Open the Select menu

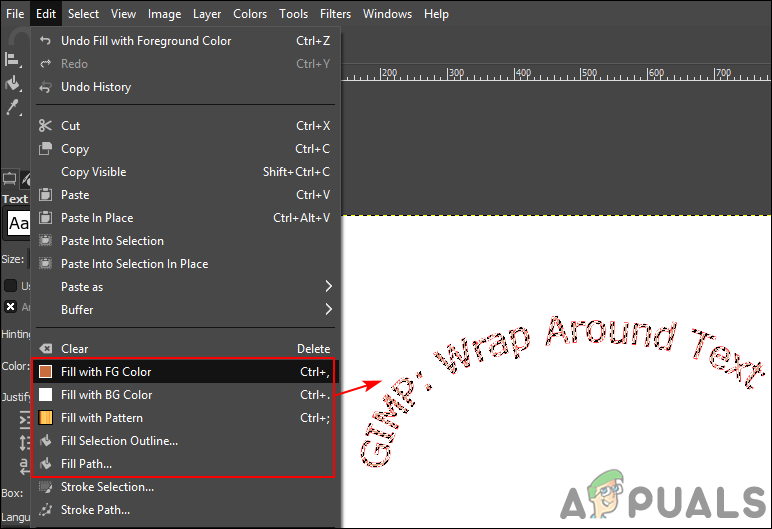point(83,14)
